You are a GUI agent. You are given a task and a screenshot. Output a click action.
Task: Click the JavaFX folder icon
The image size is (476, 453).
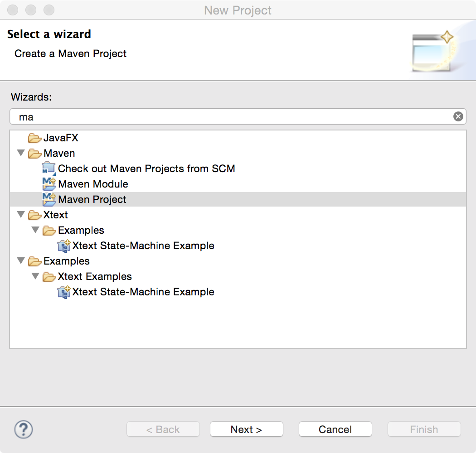[x=34, y=138]
